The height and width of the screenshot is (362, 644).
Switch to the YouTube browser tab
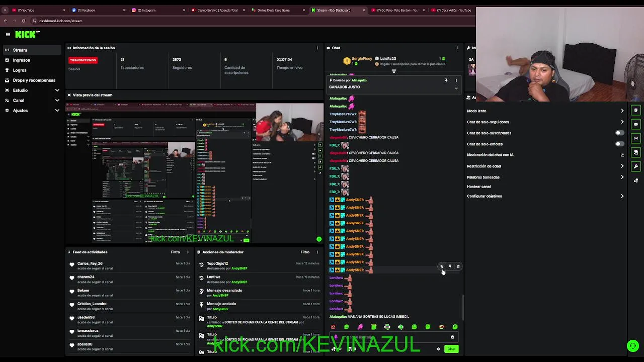(x=38, y=10)
